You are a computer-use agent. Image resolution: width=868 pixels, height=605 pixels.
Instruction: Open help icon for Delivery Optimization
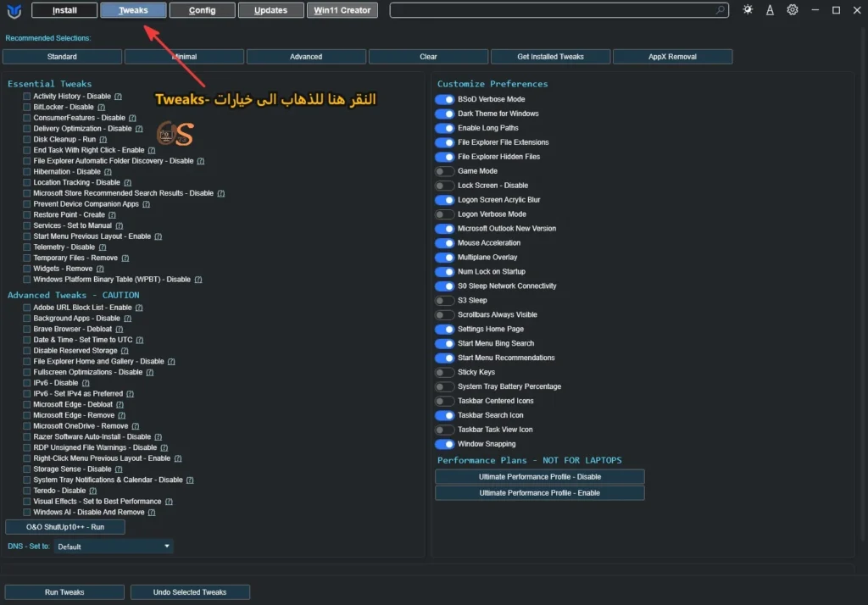[x=139, y=129]
